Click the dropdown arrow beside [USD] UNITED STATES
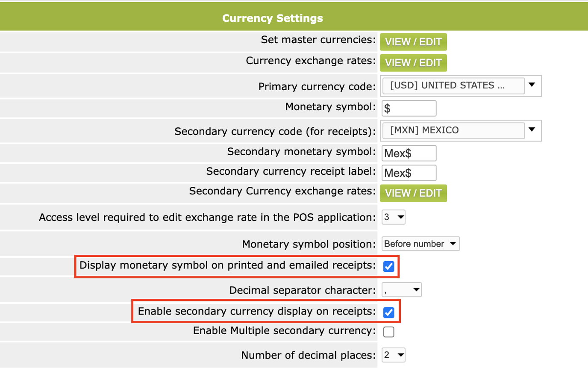588x368 pixels. click(532, 85)
